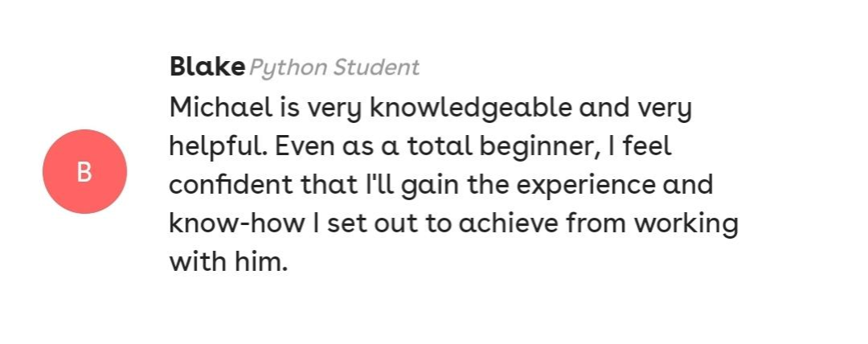868x344 pixels.
Task: Click the Python Student label
Action: tap(334, 68)
